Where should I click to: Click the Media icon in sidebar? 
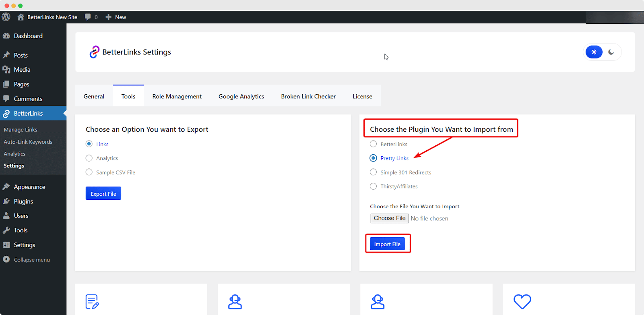coord(6,70)
